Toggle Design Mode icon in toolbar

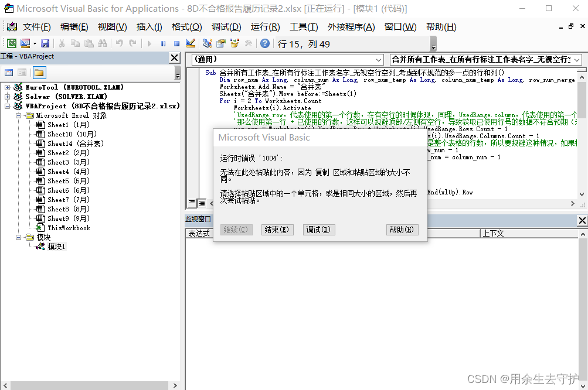pos(191,43)
